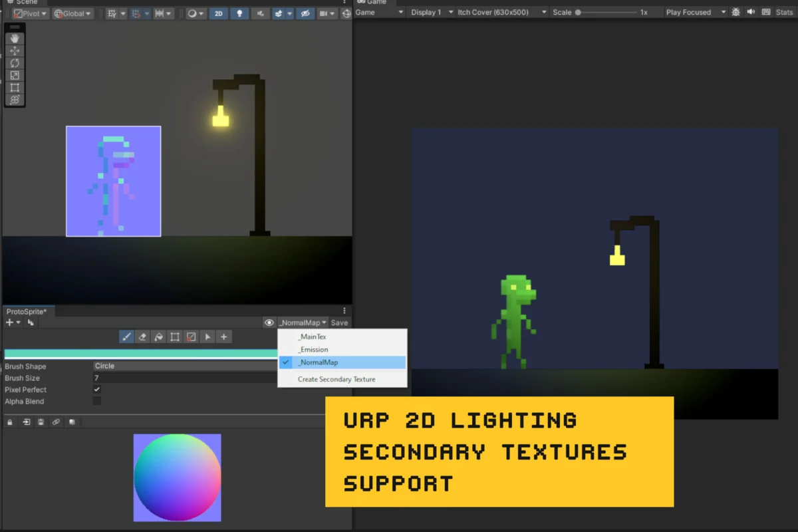Image resolution: width=798 pixels, height=532 pixels.
Task: Toggle the Pixel Perfect checkbox
Action: (97, 390)
